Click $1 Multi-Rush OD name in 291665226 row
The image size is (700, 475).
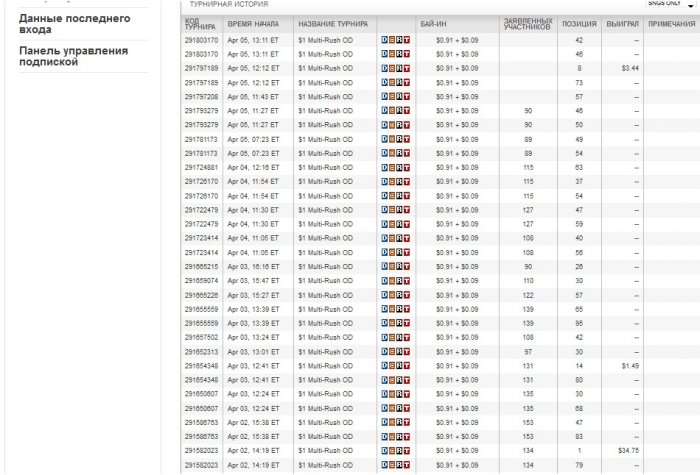pos(325,295)
